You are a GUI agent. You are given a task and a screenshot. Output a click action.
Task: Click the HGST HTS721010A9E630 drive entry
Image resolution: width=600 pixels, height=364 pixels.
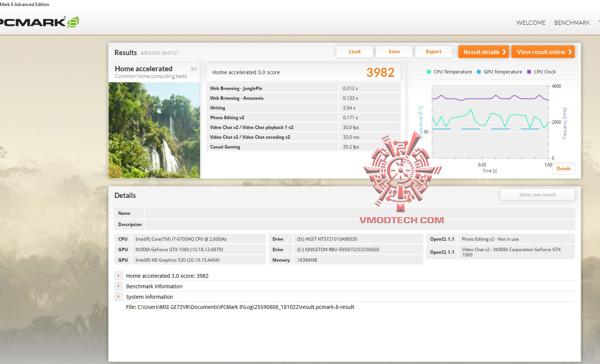[327, 239]
